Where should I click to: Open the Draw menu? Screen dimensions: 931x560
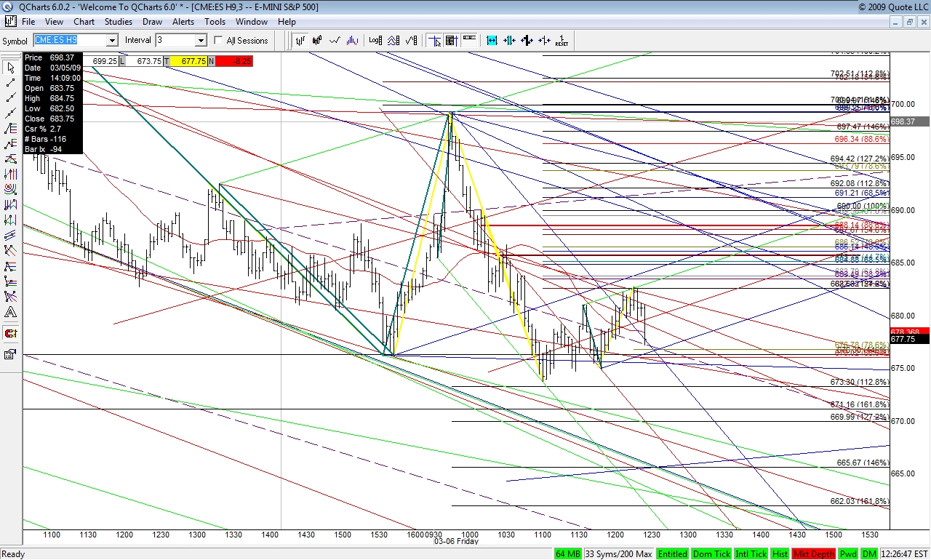[x=152, y=22]
